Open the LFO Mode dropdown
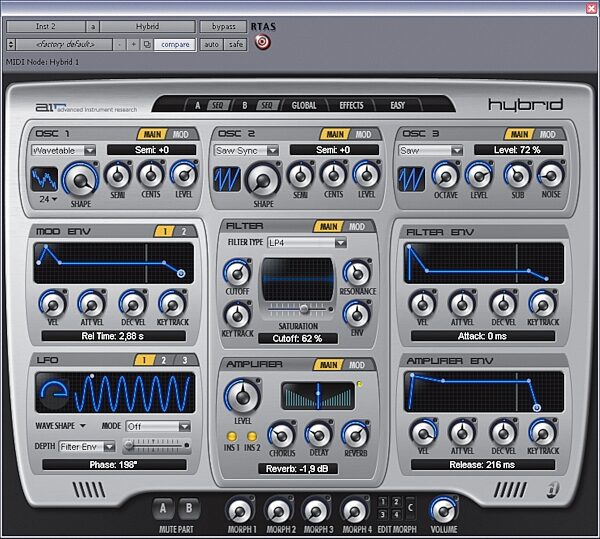 click(158, 426)
